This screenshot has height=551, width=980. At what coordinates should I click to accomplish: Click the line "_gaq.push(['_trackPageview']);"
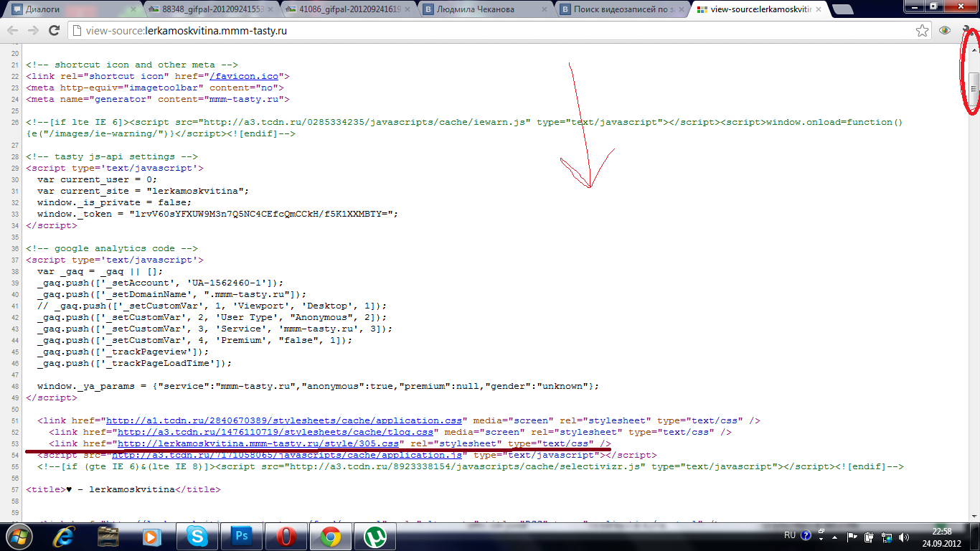tap(123, 352)
